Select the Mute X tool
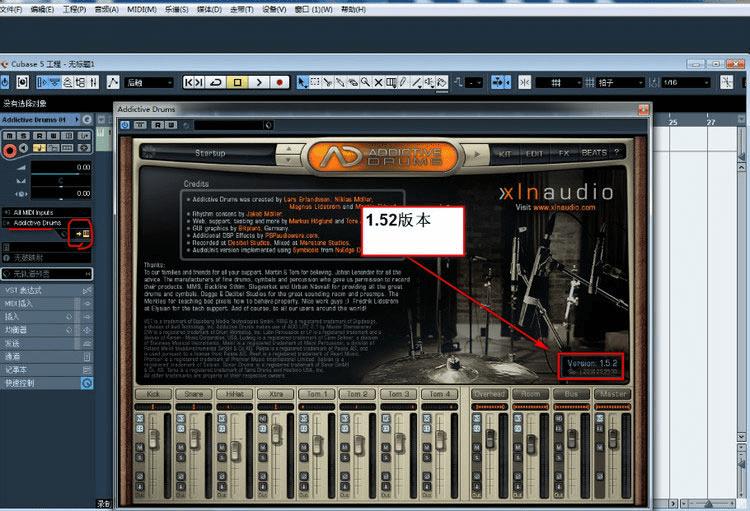 (x=378, y=82)
